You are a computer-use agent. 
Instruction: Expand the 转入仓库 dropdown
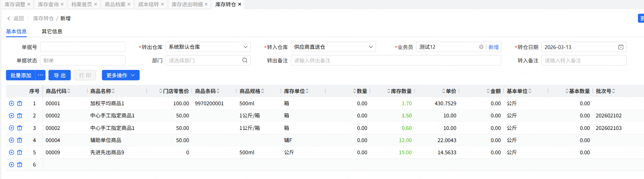(371, 47)
